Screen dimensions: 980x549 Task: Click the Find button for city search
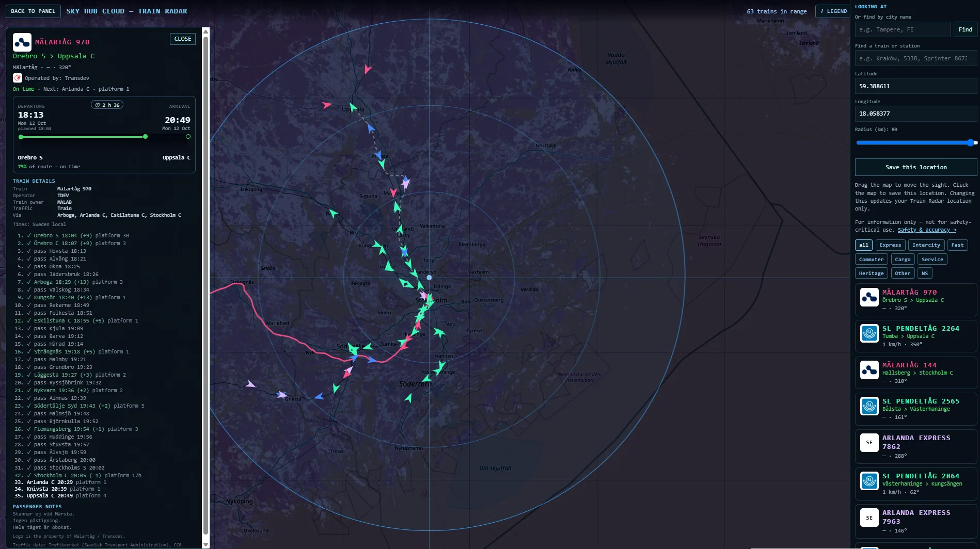[965, 29]
